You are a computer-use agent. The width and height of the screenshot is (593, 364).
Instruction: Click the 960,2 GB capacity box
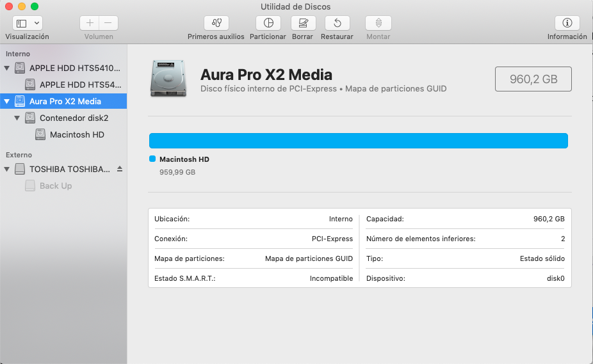point(533,79)
